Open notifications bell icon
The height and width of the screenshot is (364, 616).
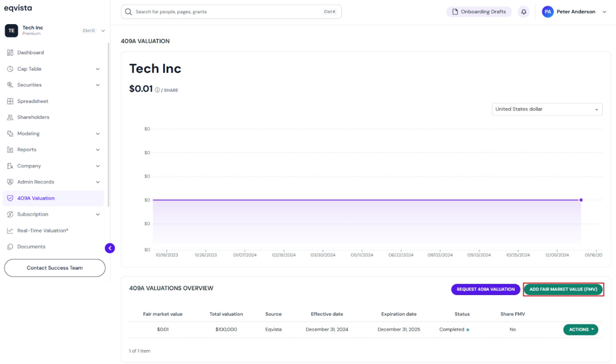[524, 12]
